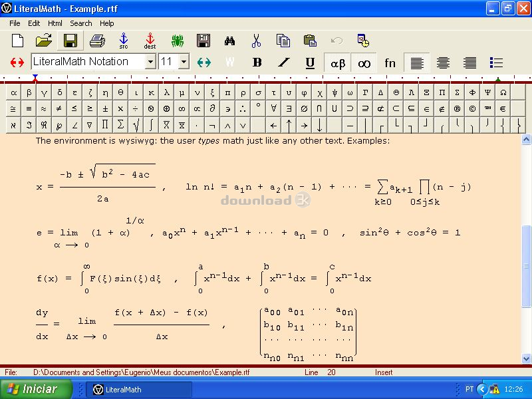Click the blue indent marker on ruler
532x399 pixels.
click(x=35, y=78)
